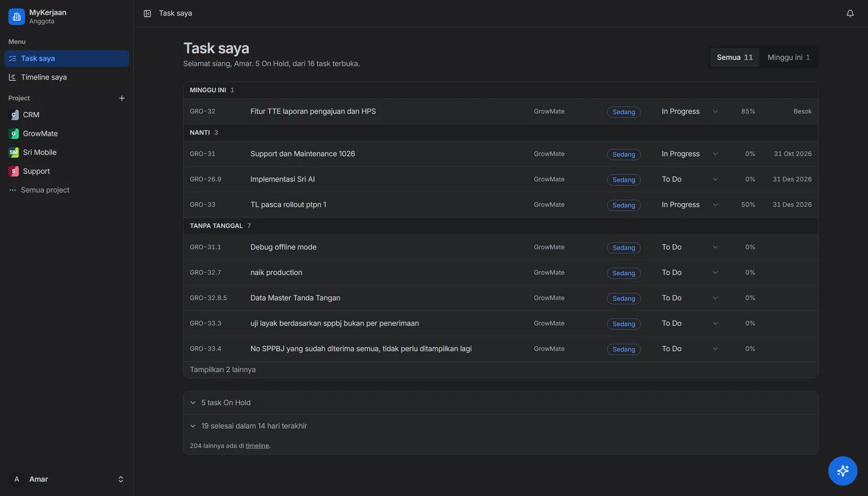
Task: Click the Semua project ellipsis icon
Action: click(x=12, y=190)
